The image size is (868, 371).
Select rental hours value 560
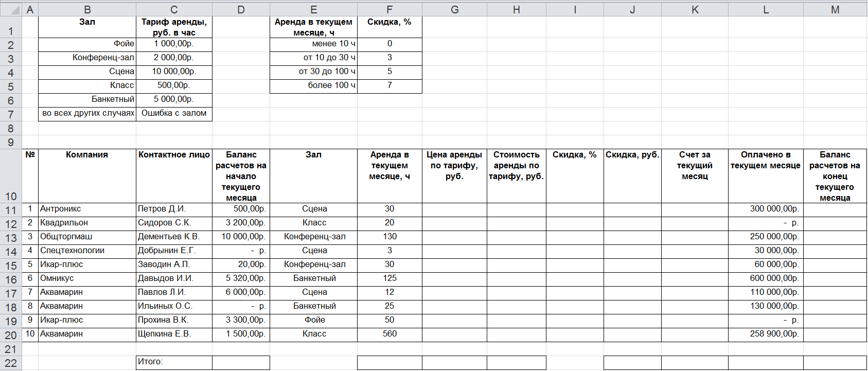tap(389, 334)
